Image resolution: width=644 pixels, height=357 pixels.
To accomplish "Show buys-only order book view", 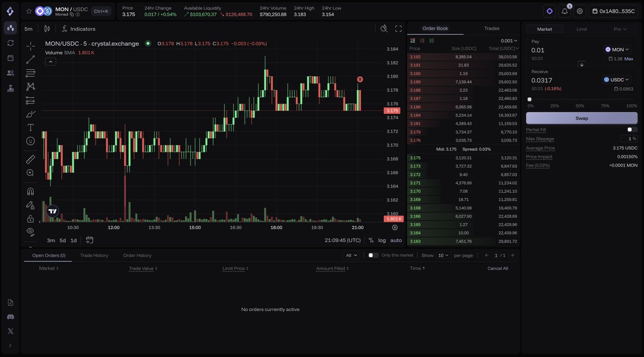I will click(433, 41).
